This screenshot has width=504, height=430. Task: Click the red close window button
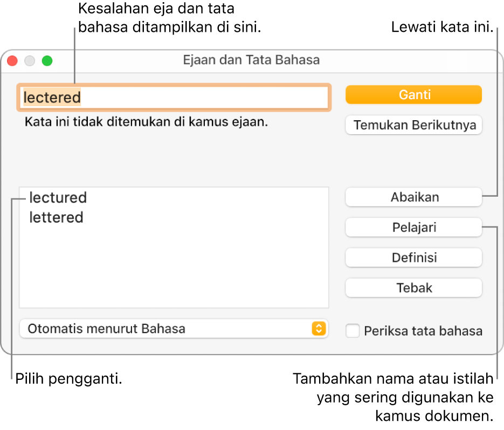[x=12, y=61]
